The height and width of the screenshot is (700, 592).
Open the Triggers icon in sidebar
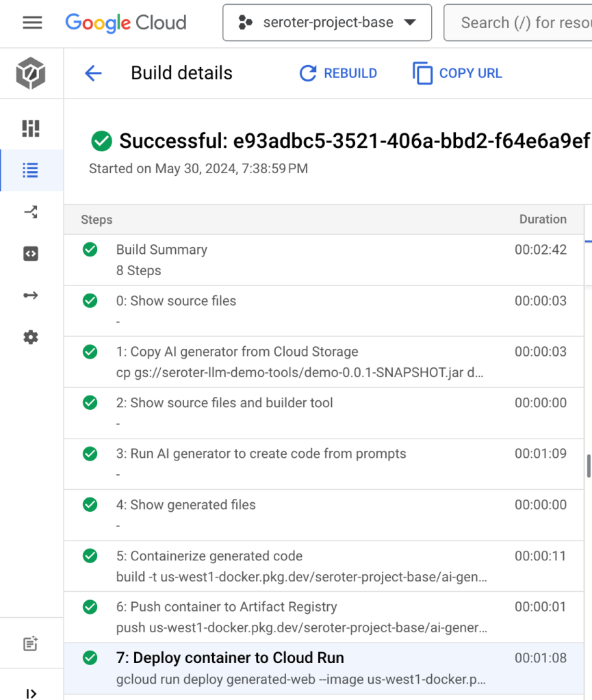[x=31, y=212]
